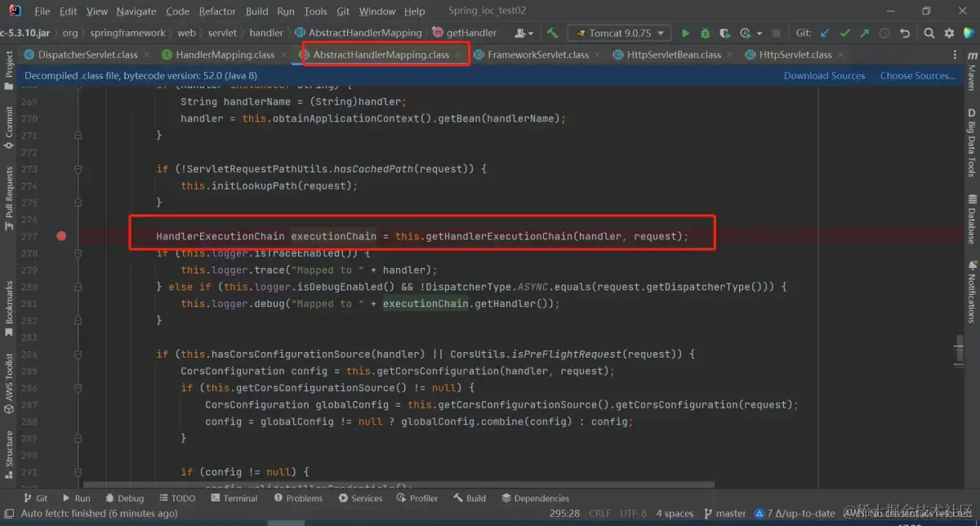The width and height of the screenshot is (980, 526).
Task: Open the Git menu
Action: point(343,11)
